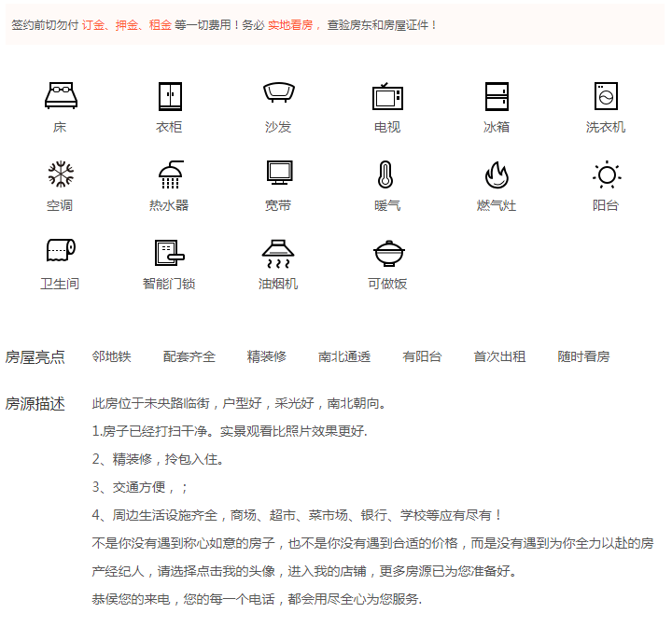
Task: Select the 精装修 highlight tag
Action: click(267, 356)
